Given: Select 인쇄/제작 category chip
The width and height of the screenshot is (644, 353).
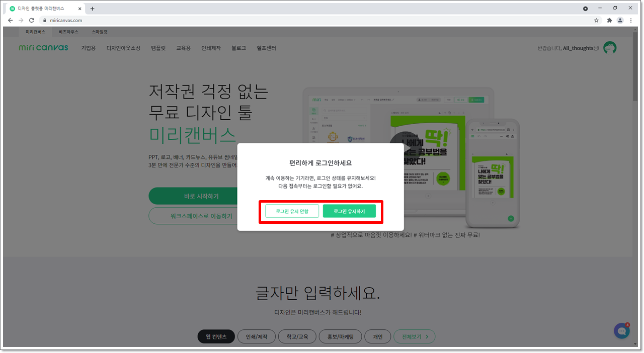Looking at the screenshot, I should point(257,336).
